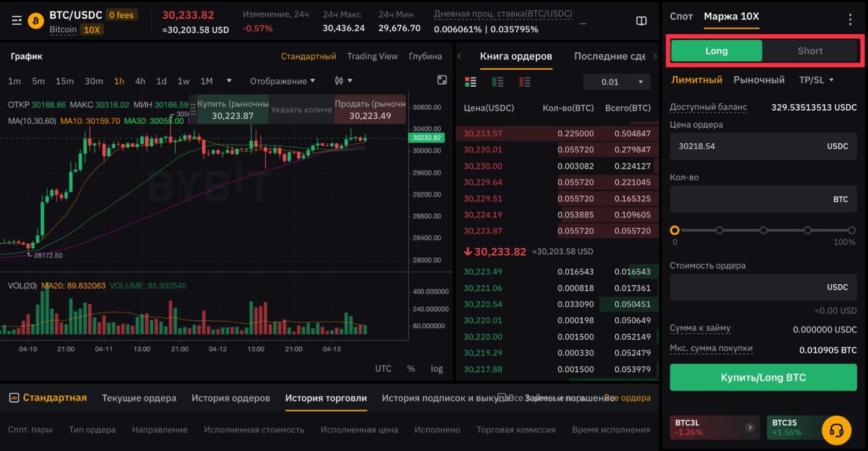Toggle percent scale on chart

click(x=411, y=369)
